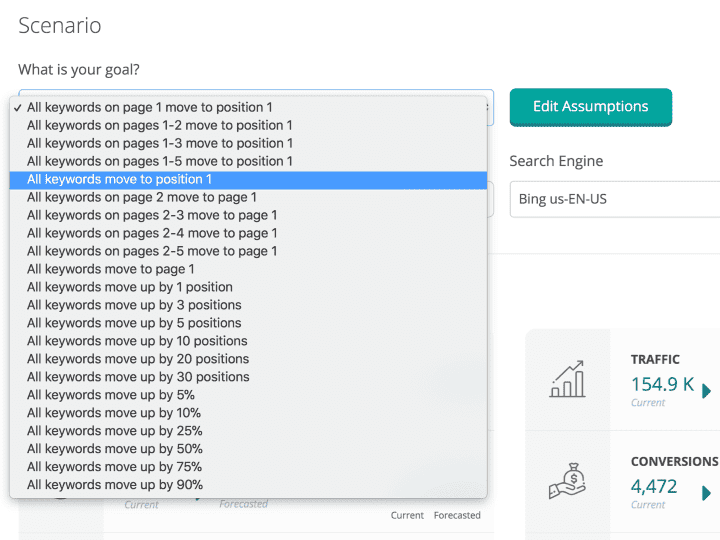Choose 'All keywords move up by 10 positions'
This screenshot has height=540, width=720.
(x=138, y=341)
